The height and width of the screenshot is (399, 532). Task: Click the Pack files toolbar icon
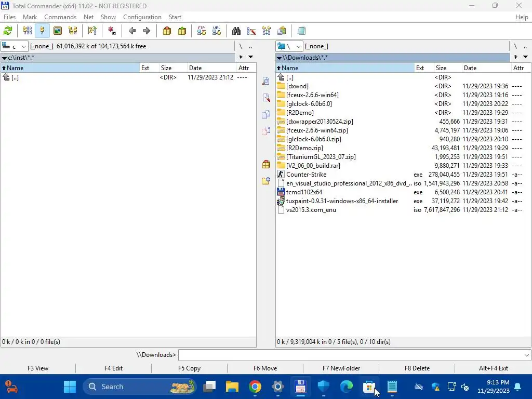167,31
